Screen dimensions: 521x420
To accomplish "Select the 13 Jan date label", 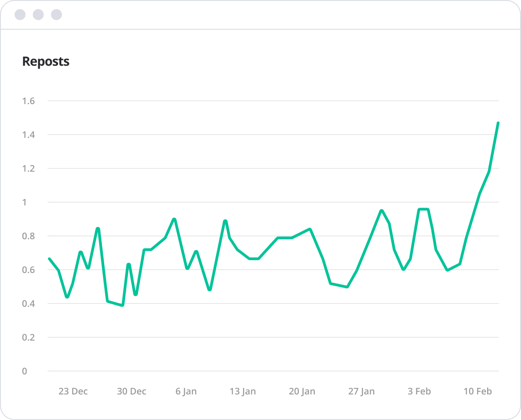I will (x=243, y=391).
